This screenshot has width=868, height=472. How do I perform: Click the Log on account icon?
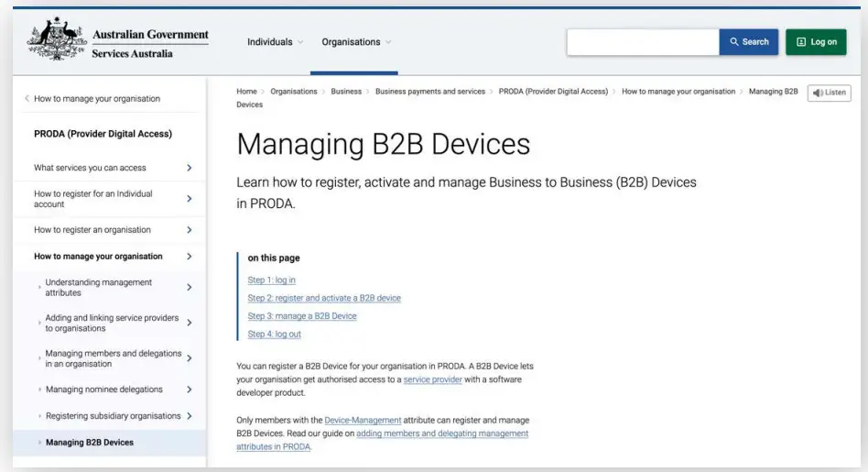pyautogui.click(x=801, y=41)
